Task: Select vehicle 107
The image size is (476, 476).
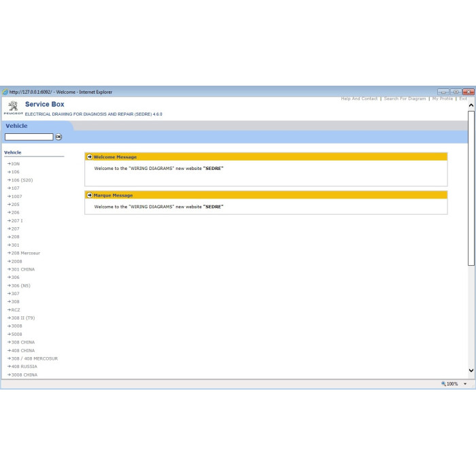Action: coord(15,188)
